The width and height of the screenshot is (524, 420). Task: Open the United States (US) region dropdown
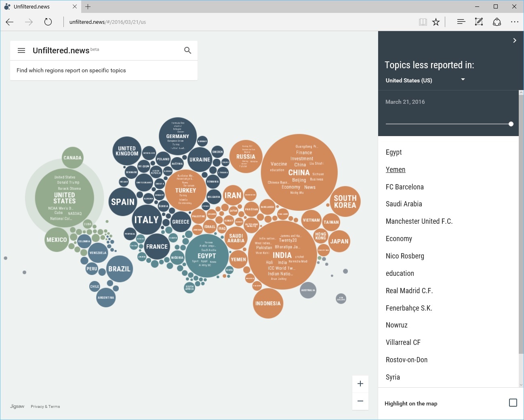[425, 80]
